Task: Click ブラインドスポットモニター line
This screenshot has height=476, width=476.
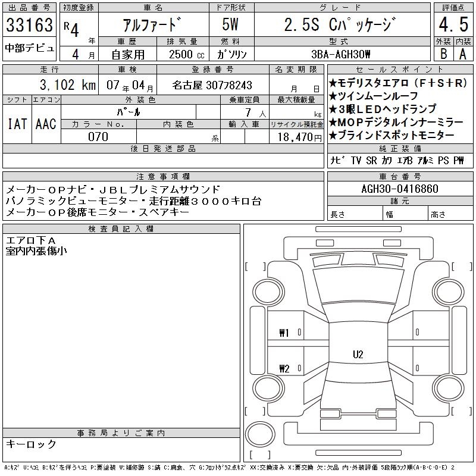Action: (x=392, y=135)
